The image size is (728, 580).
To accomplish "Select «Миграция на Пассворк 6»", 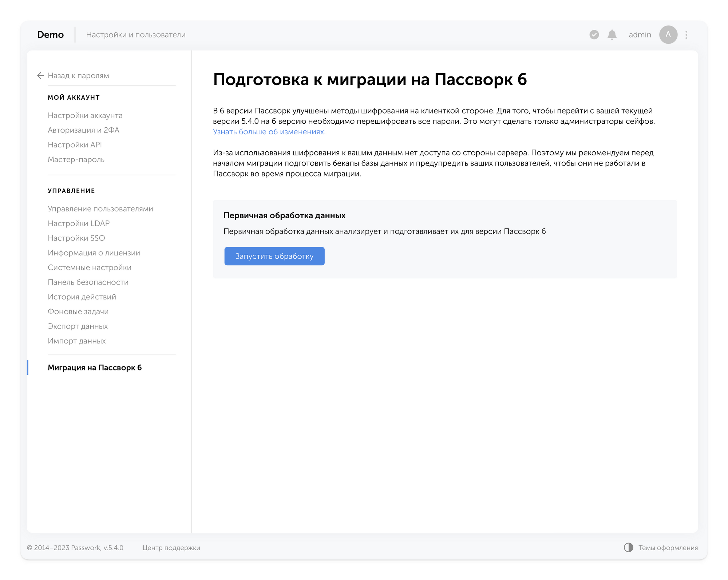I will point(95,368).
